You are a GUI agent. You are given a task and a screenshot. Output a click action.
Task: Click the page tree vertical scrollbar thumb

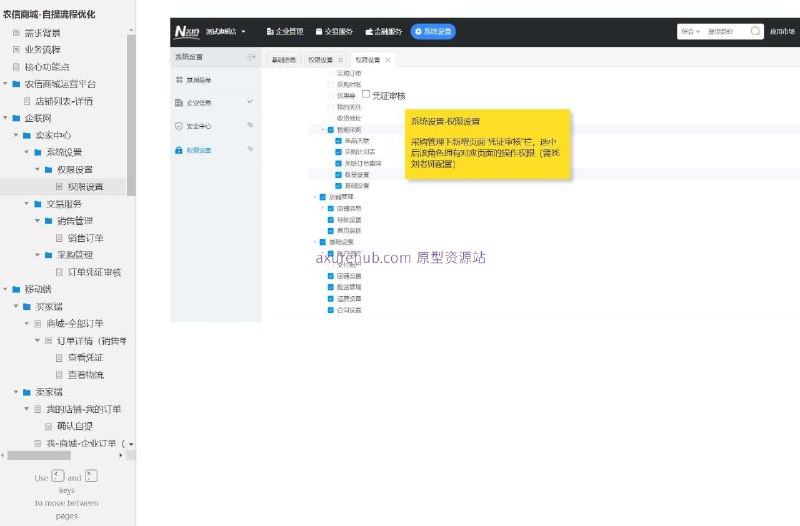pos(131,115)
